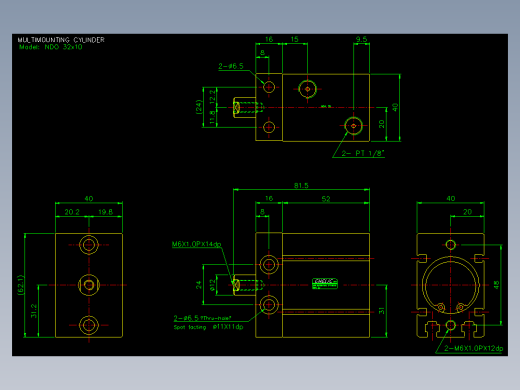
Task: Click the green nameplate label on cylinder body
Action: pos(325,284)
